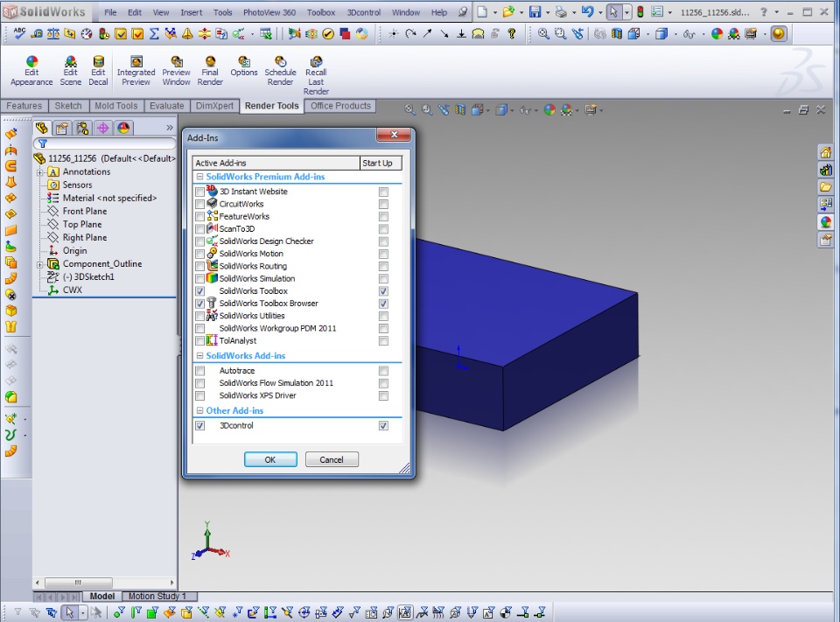Open Schedule Render

click(x=280, y=71)
